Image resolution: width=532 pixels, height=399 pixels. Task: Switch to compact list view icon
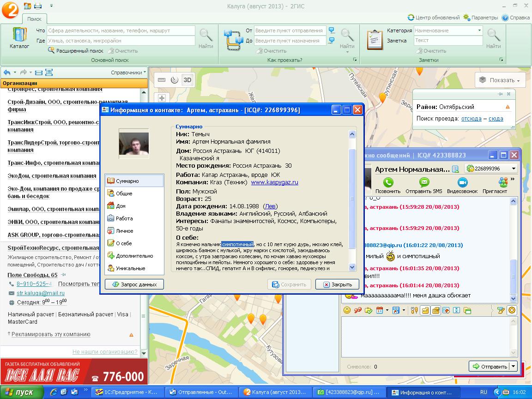39,72
